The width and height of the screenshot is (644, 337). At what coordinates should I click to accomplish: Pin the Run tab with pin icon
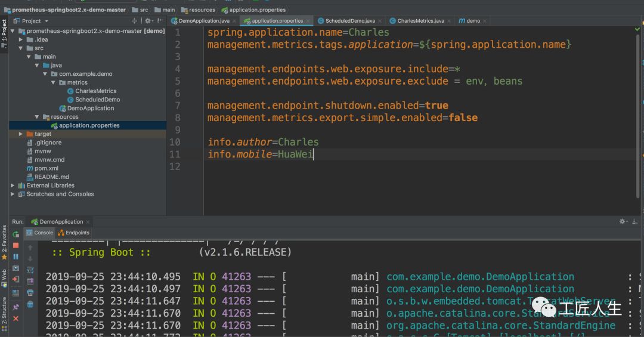(16, 307)
